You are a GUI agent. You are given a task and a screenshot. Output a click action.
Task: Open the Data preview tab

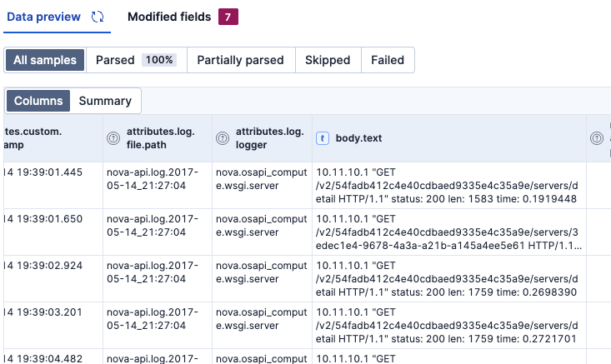(x=43, y=17)
